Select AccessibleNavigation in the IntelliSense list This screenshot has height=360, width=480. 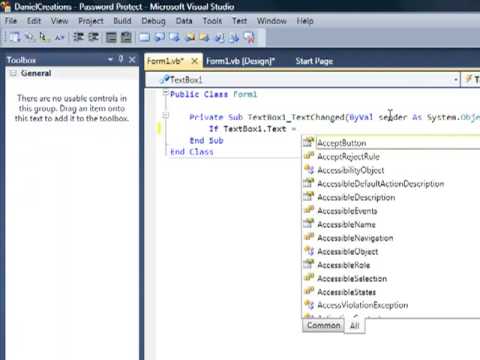(x=391, y=238)
